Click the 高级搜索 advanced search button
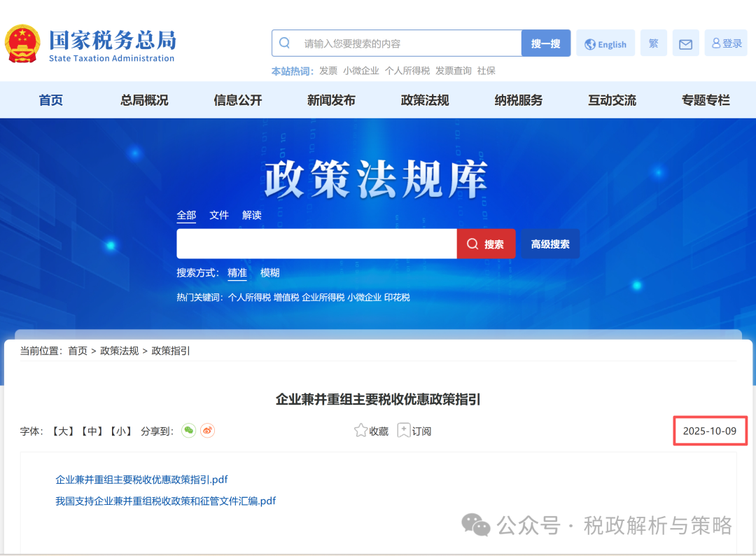The height and width of the screenshot is (556, 756). pos(549,244)
